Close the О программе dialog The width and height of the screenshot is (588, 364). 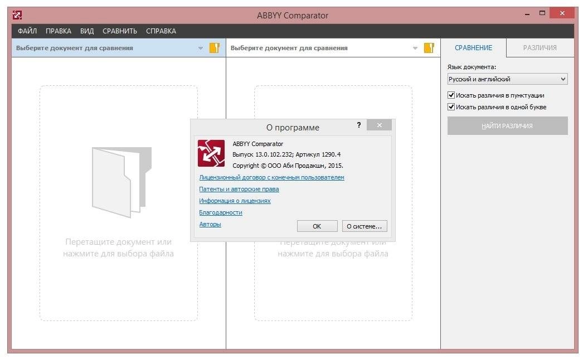click(379, 125)
